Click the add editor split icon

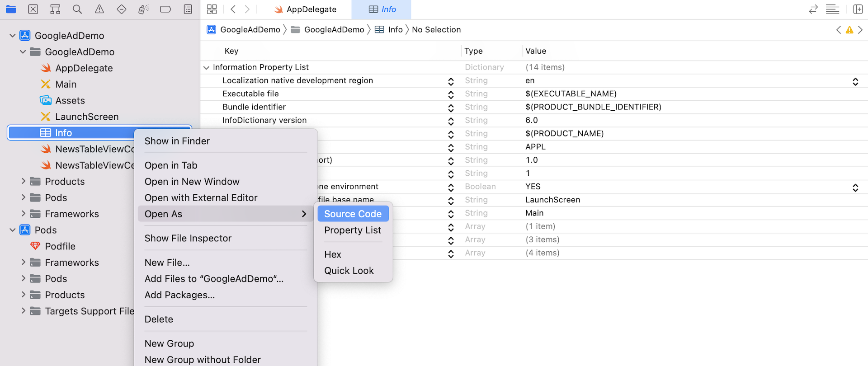click(x=858, y=9)
